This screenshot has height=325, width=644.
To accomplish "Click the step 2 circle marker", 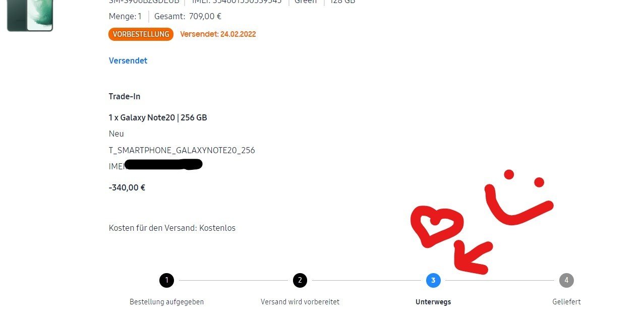I will [x=300, y=280].
